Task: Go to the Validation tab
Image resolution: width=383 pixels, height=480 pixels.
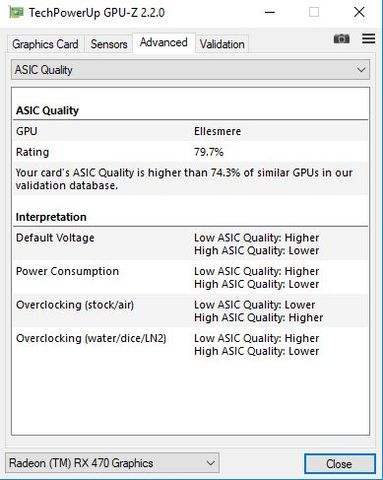Action: 222,44
